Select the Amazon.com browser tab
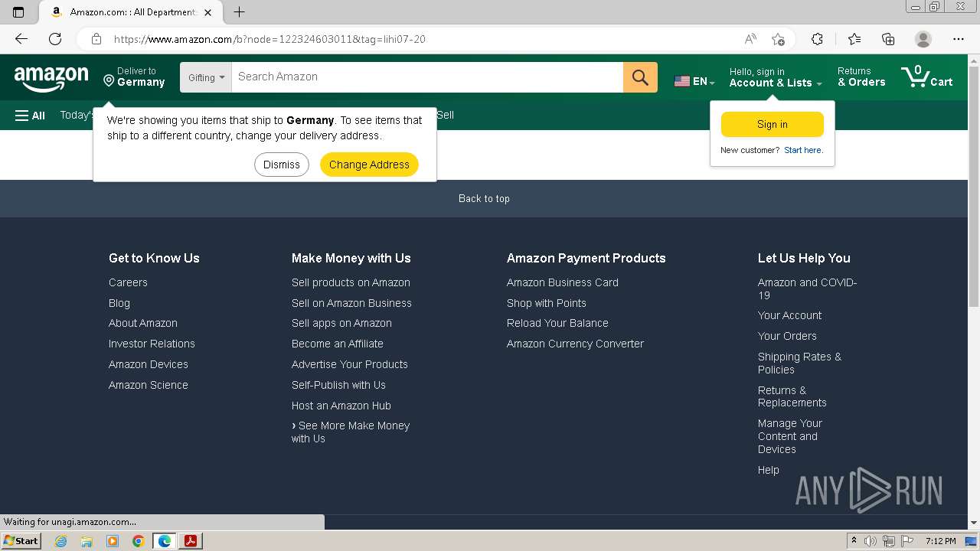The height and width of the screenshot is (551, 980). [130, 12]
